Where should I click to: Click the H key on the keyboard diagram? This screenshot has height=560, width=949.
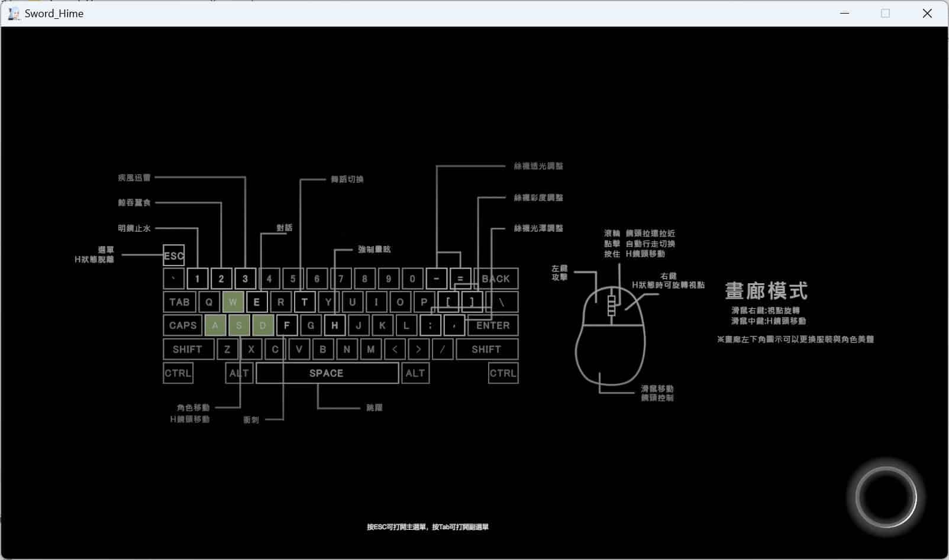(x=335, y=325)
